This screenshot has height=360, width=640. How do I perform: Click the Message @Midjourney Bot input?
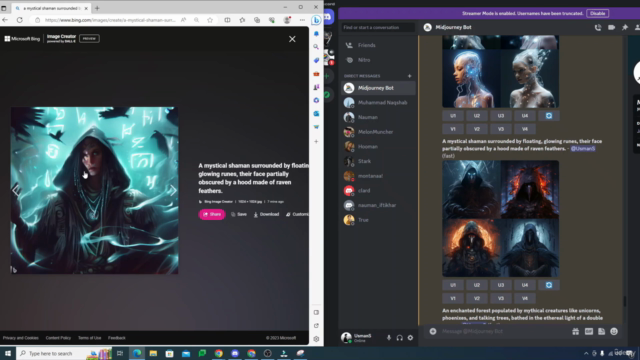click(504, 331)
